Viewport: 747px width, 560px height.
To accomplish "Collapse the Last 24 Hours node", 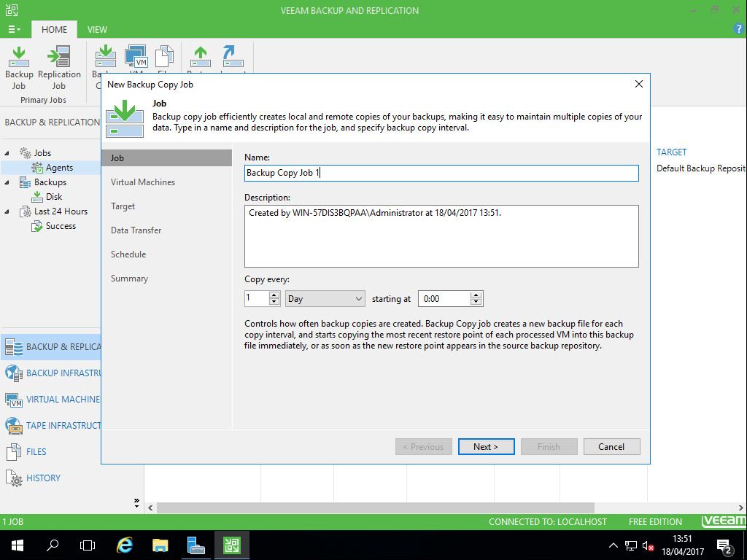I will [x=7, y=212].
